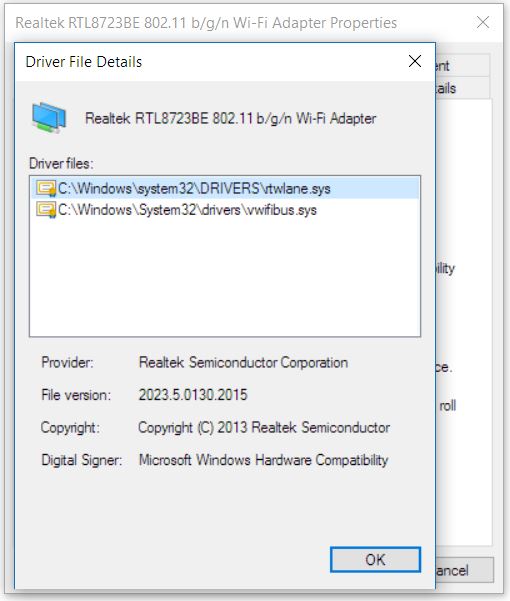510x601 pixels.
Task: Click the Realtek Semiconductor Corporation provider text
Action: [x=243, y=362]
